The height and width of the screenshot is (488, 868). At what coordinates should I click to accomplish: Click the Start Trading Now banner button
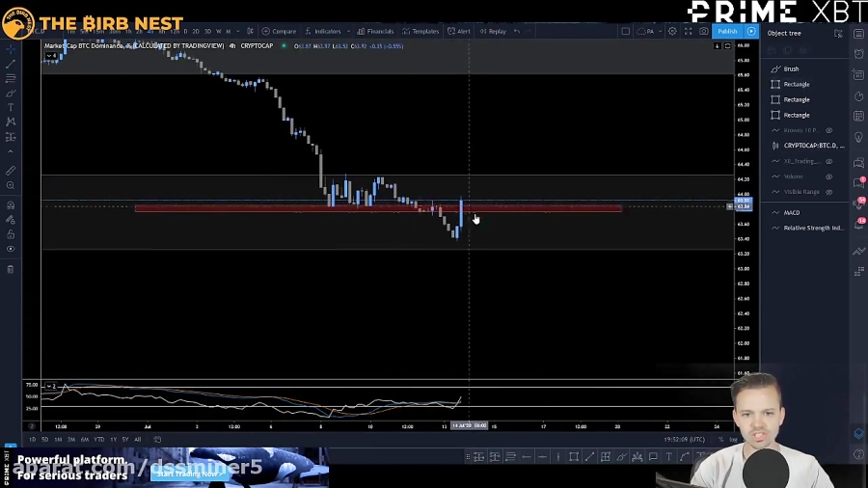click(189, 474)
